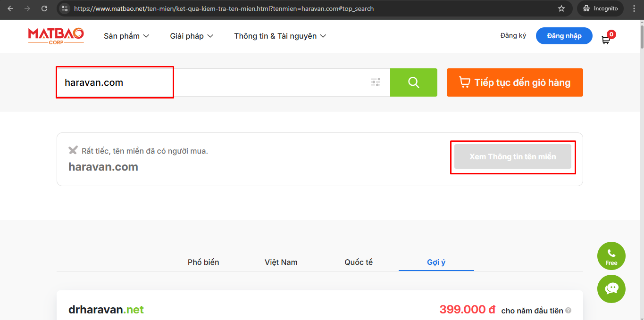Click the green magnifier search button
This screenshot has width=644, height=320.
(414, 82)
